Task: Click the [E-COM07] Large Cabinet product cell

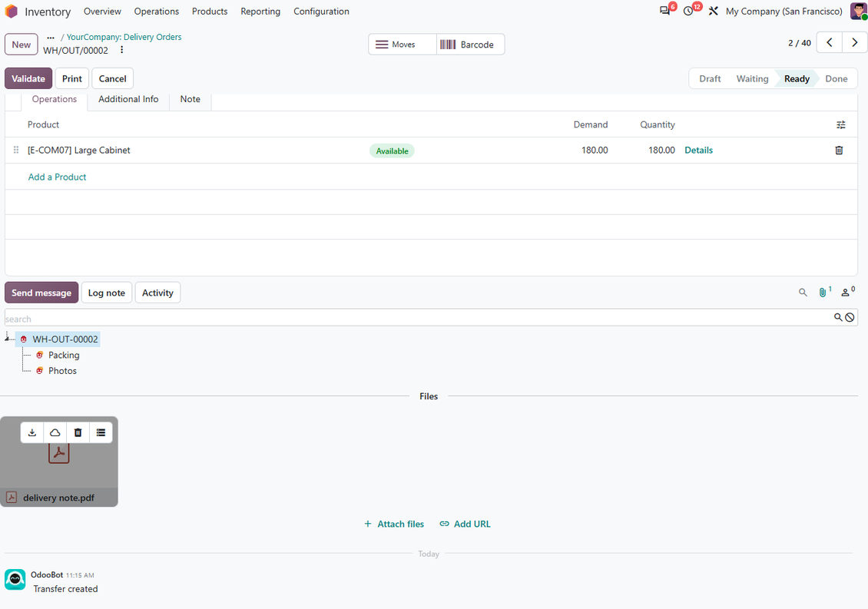Action: tap(78, 150)
